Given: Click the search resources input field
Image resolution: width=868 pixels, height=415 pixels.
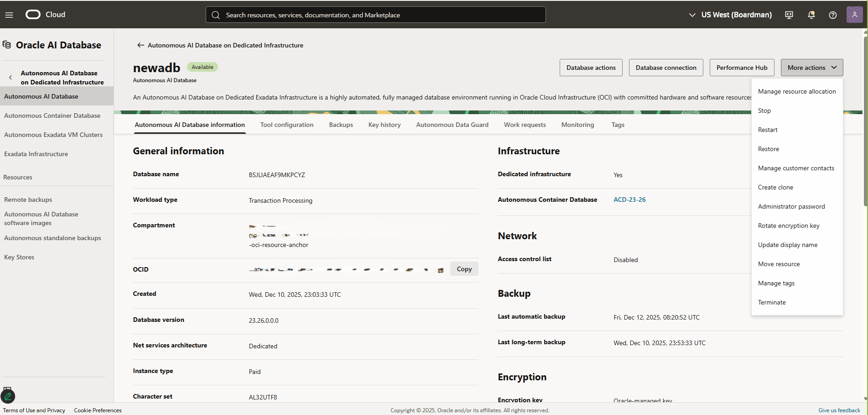Looking at the screenshot, I should click(x=375, y=15).
